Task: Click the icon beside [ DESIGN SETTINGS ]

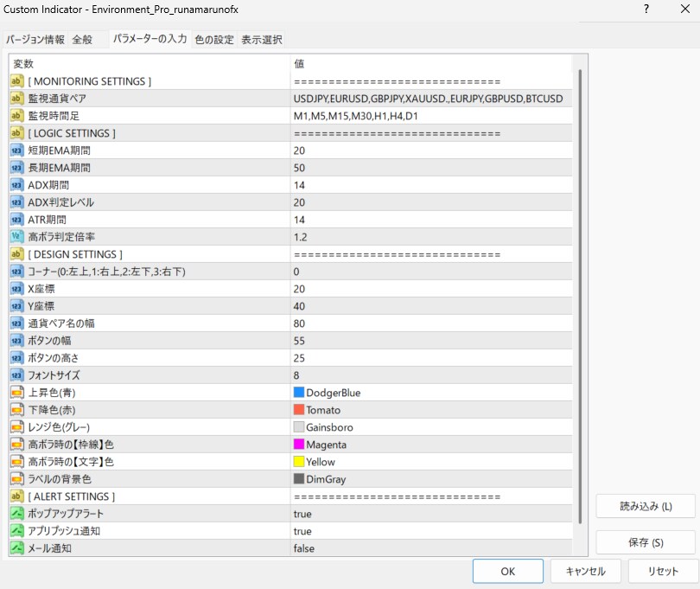Action: click(16, 254)
